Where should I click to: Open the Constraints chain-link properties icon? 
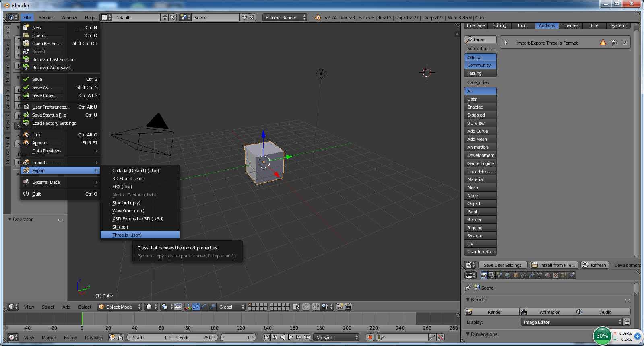coord(524,275)
